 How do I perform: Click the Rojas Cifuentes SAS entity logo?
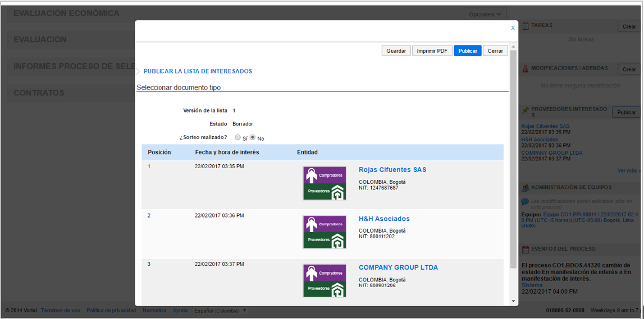point(325,183)
